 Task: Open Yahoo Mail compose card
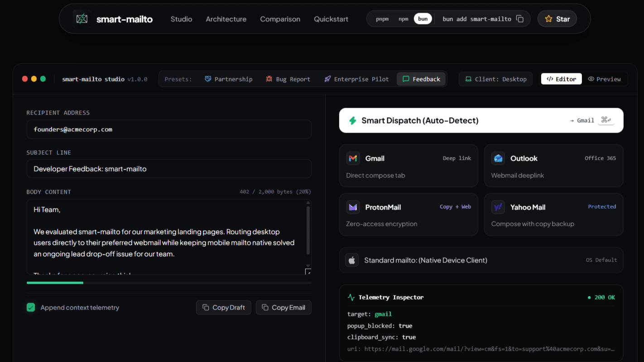[553, 214]
